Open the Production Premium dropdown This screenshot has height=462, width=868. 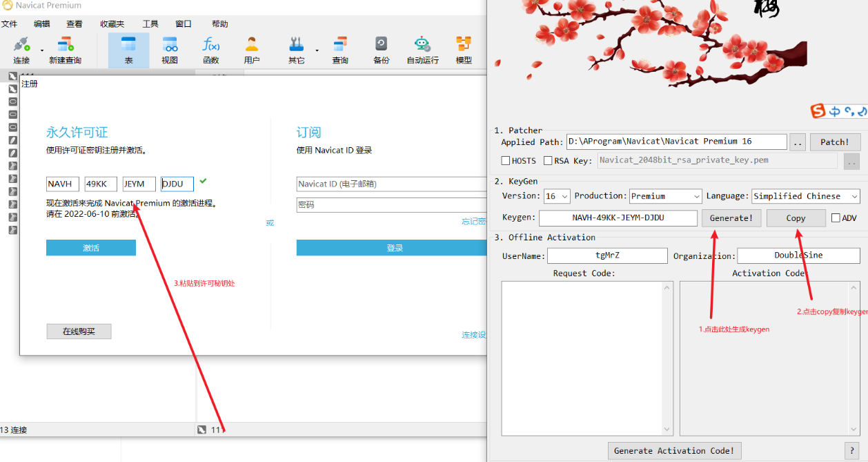click(x=666, y=196)
